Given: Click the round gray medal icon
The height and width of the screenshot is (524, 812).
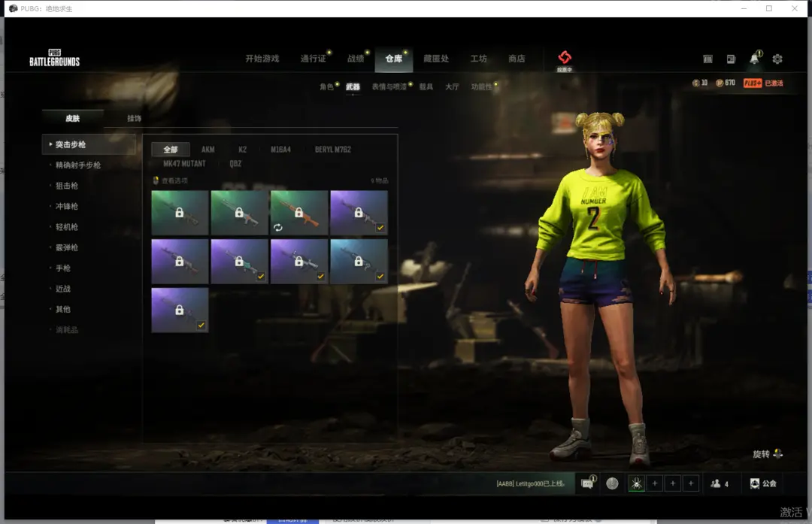Looking at the screenshot, I should point(612,483).
